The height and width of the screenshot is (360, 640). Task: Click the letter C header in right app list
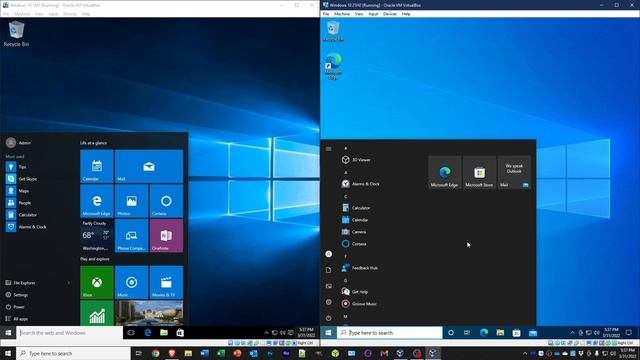coord(345,196)
